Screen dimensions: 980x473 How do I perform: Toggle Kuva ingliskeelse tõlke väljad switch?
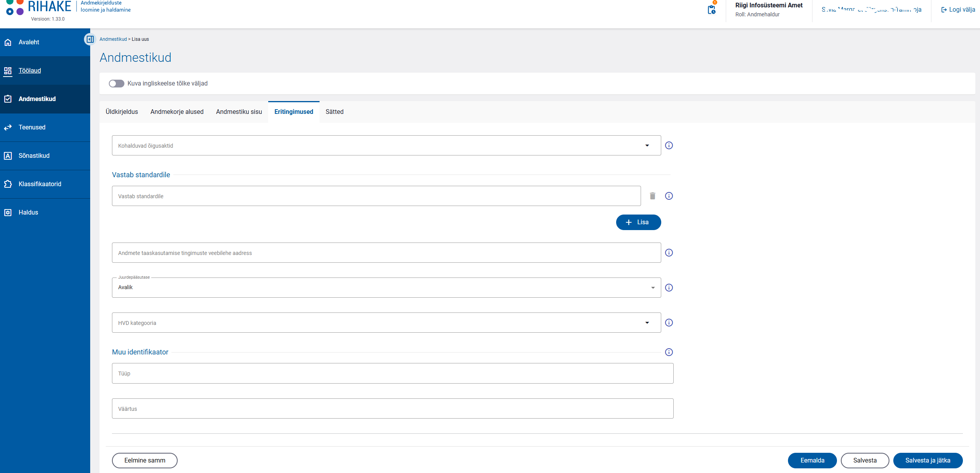pos(117,84)
